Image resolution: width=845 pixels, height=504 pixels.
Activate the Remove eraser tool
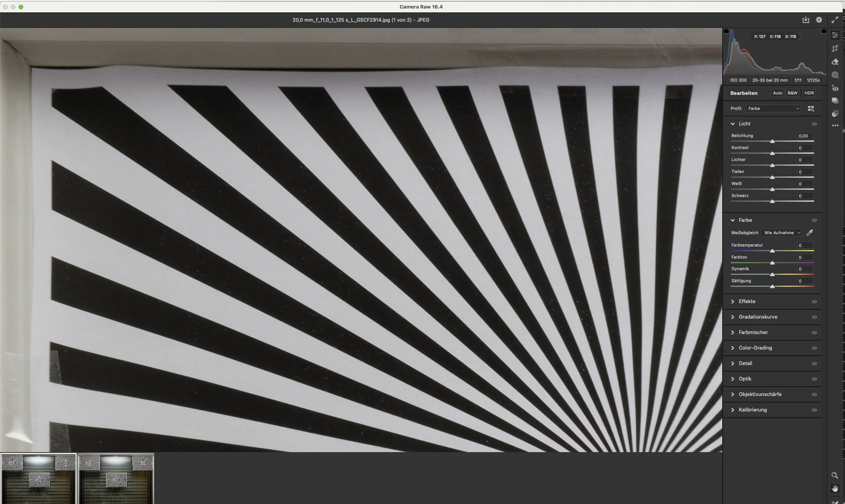(x=835, y=62)
